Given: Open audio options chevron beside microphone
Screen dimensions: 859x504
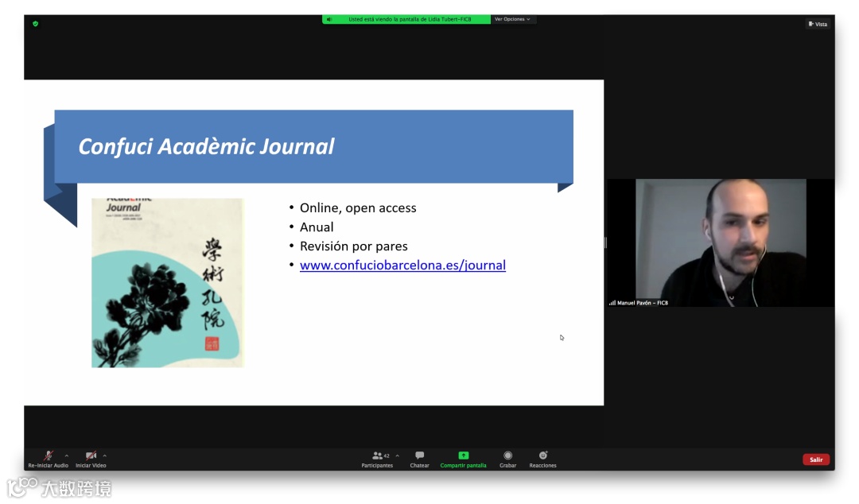Looking at the screenshot, I should 67,456.
